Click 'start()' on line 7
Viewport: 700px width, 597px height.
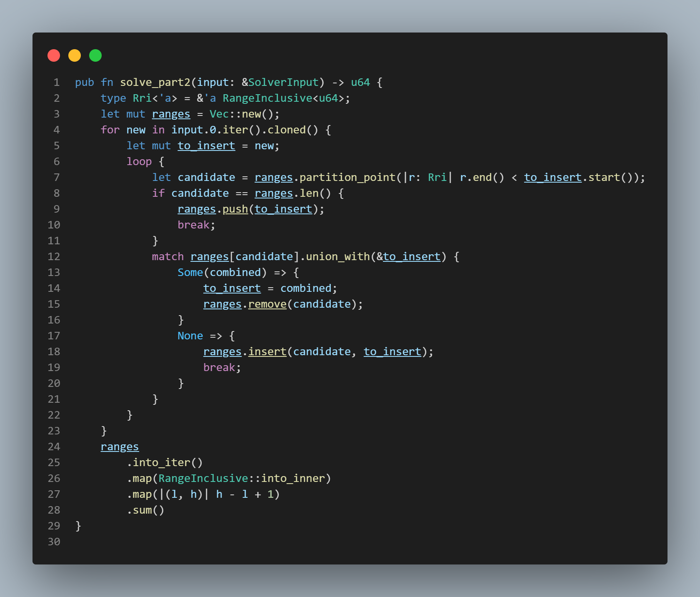pos(610,178)
